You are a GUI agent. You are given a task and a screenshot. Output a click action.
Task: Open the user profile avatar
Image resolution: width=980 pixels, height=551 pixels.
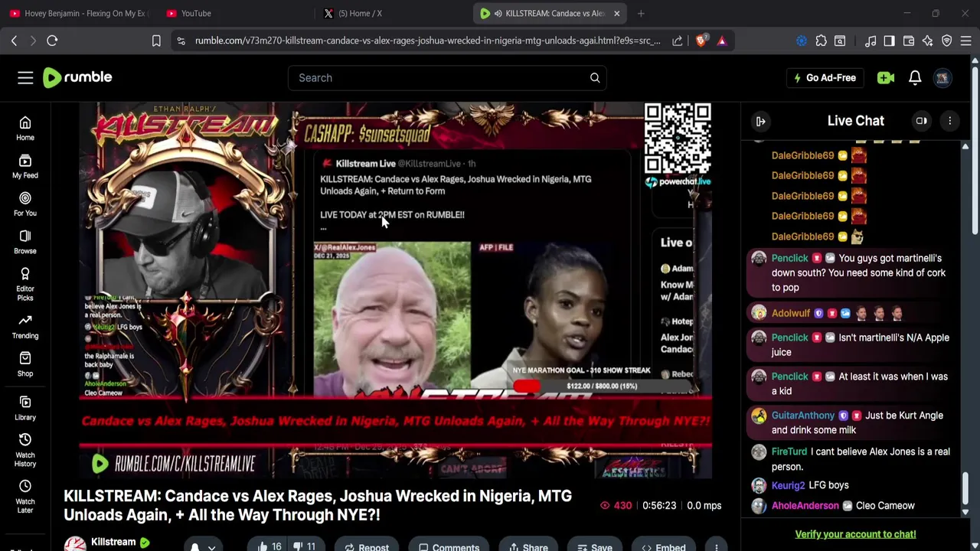942,77
